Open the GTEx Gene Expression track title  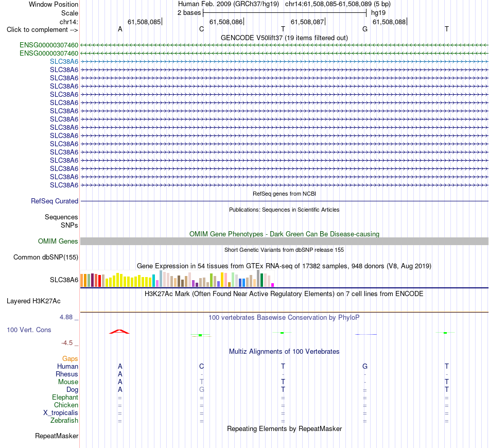284,266
